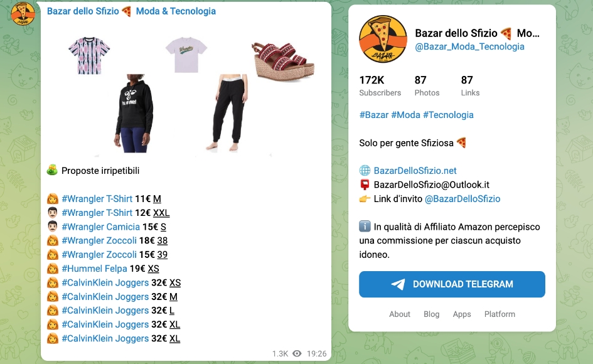Open the Platform footer link
The height and width of the screenshot is (364, 593).
(x=500, y=314)
